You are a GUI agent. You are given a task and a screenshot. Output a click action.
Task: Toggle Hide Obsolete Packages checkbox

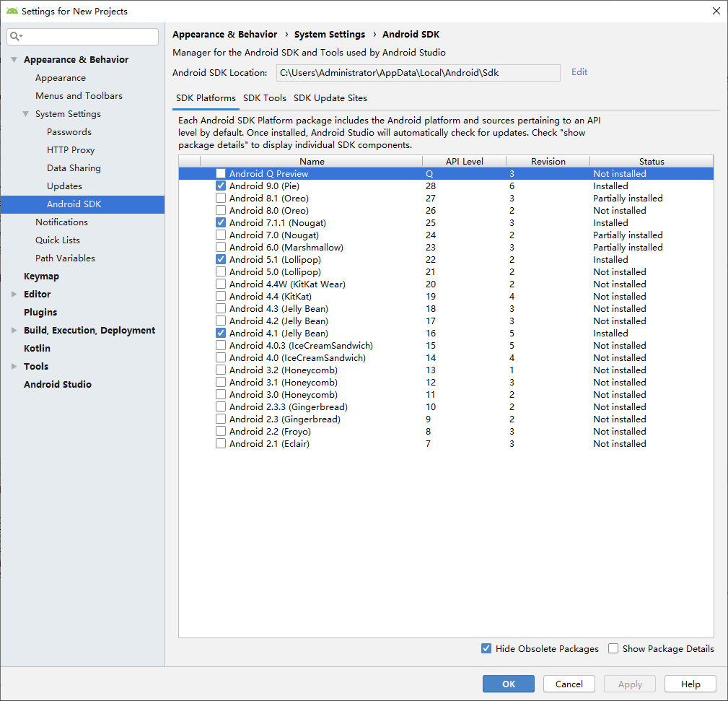[x=486, y=648]
